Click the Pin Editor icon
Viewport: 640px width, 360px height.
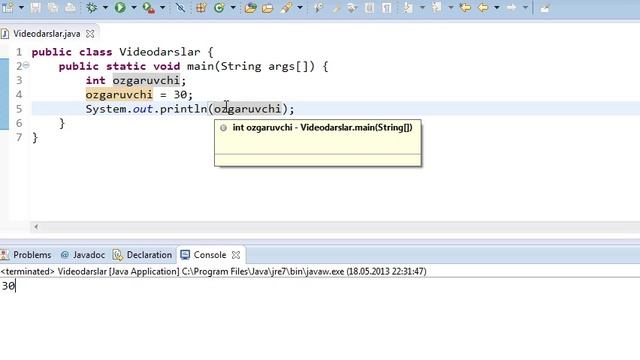pos(545,7)
